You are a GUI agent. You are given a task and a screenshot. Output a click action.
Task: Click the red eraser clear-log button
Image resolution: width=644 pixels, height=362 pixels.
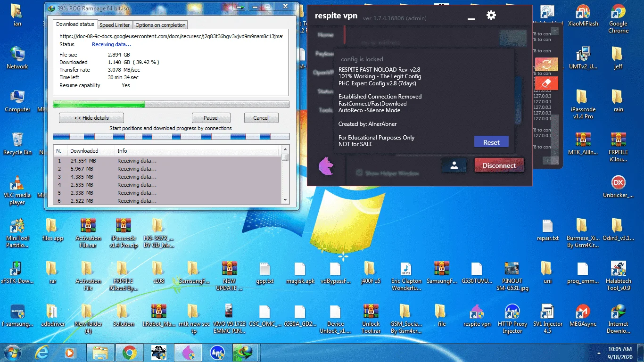pos(546,83)
